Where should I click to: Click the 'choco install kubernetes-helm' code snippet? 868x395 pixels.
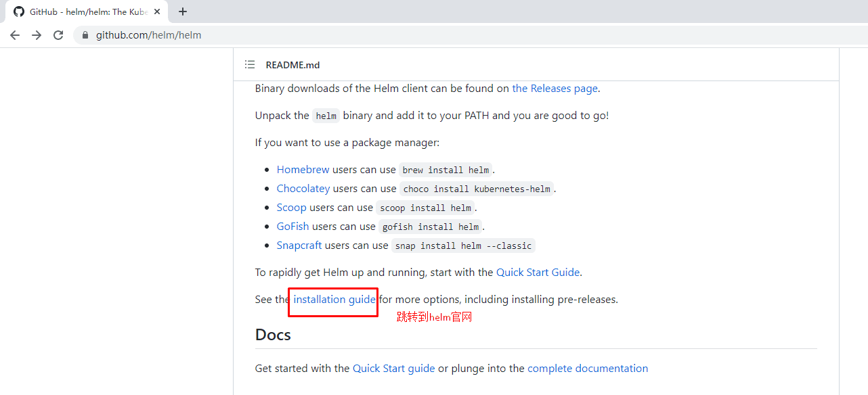pos(477,189)
